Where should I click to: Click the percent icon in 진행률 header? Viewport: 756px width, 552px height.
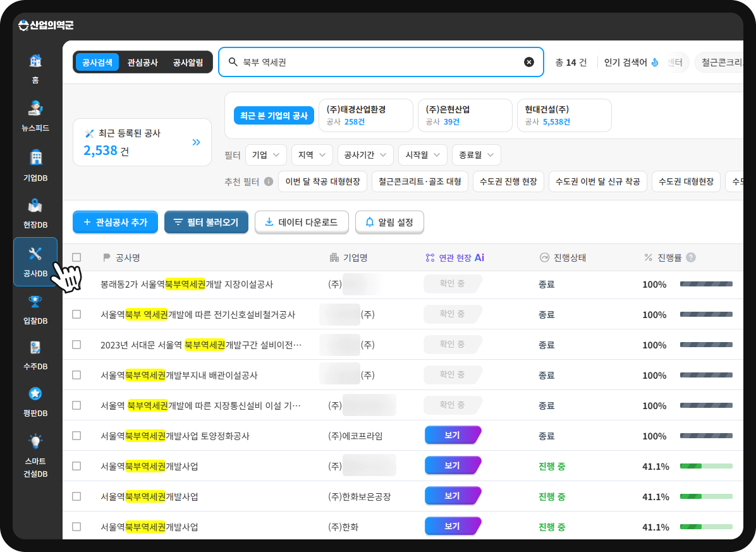point(649,258)
